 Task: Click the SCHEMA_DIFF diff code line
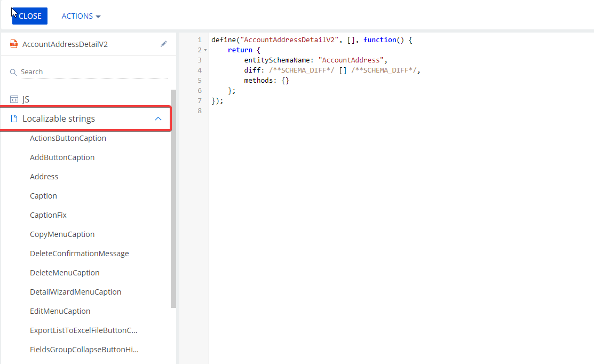click(332, 70)
